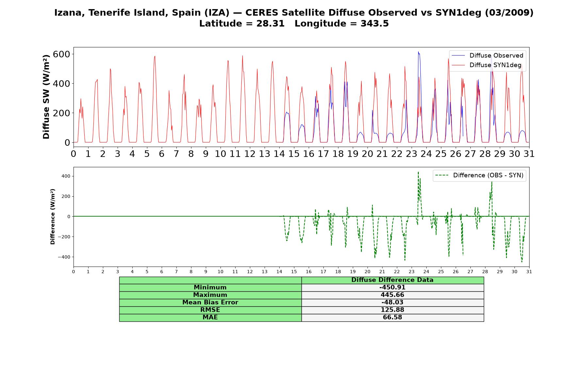Click the Mean Bias Error row label

(x=210, y=302)
